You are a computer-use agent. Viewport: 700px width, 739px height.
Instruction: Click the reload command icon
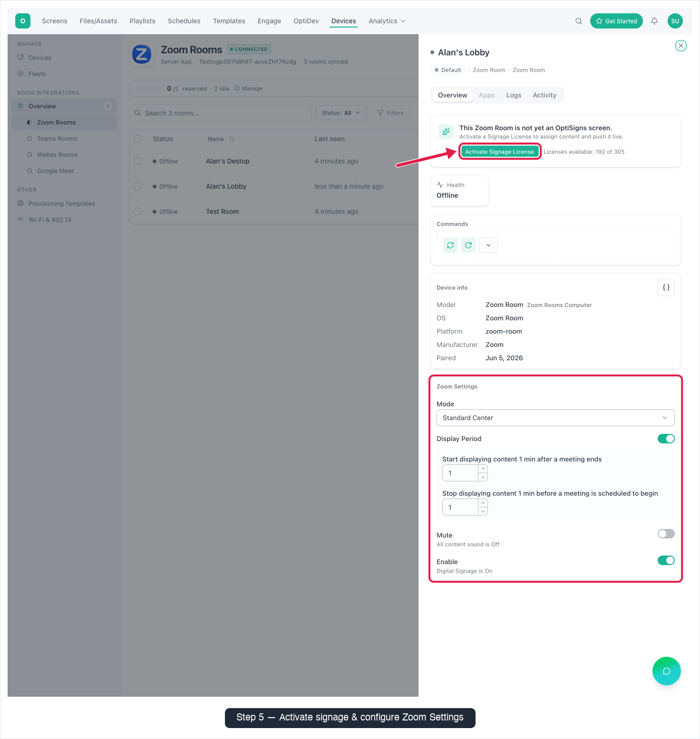[x=468, y=245]
